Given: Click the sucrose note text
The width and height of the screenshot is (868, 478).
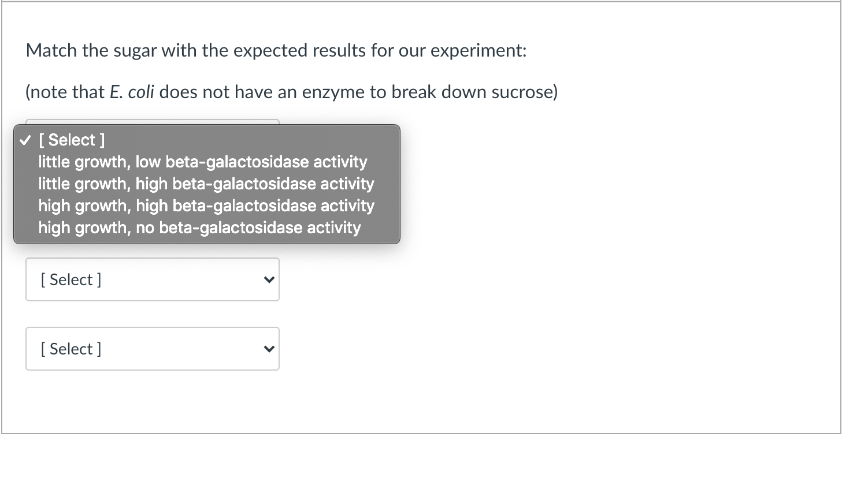Looking at the screenshot, I should [291, 91].
